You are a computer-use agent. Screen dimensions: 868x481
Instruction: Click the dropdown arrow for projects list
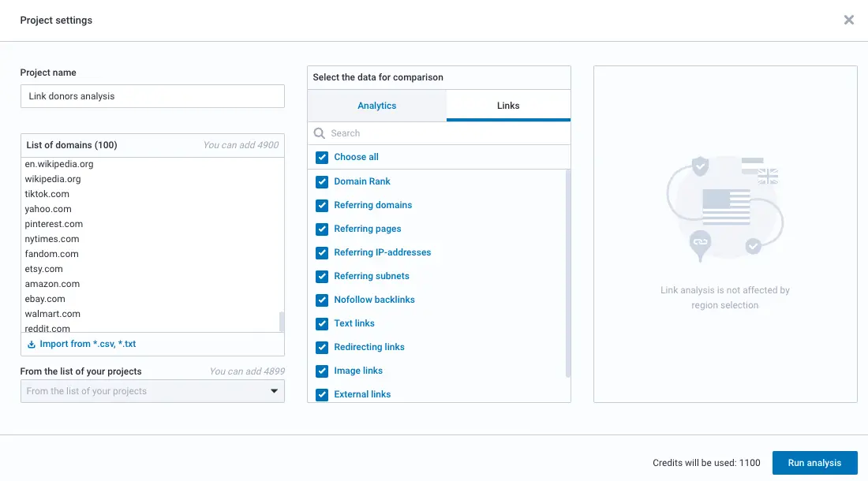coord(275,391)
